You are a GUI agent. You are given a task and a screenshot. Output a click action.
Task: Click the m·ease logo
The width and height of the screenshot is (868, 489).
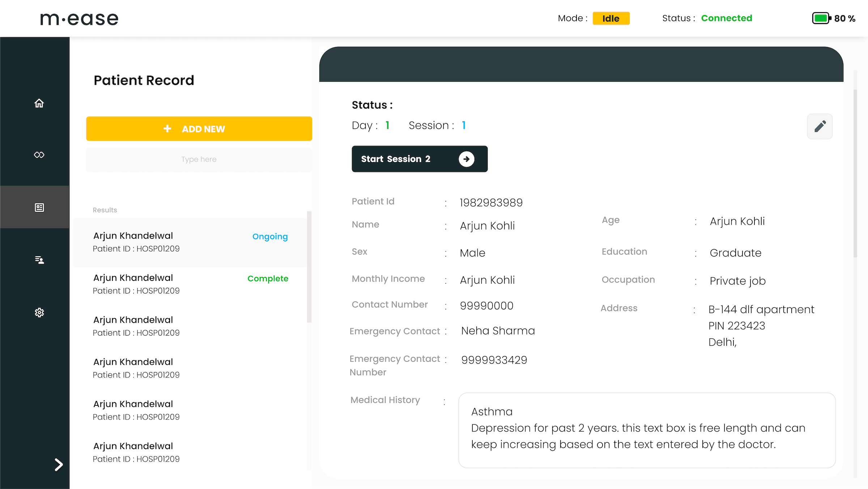tap(79, 18)
